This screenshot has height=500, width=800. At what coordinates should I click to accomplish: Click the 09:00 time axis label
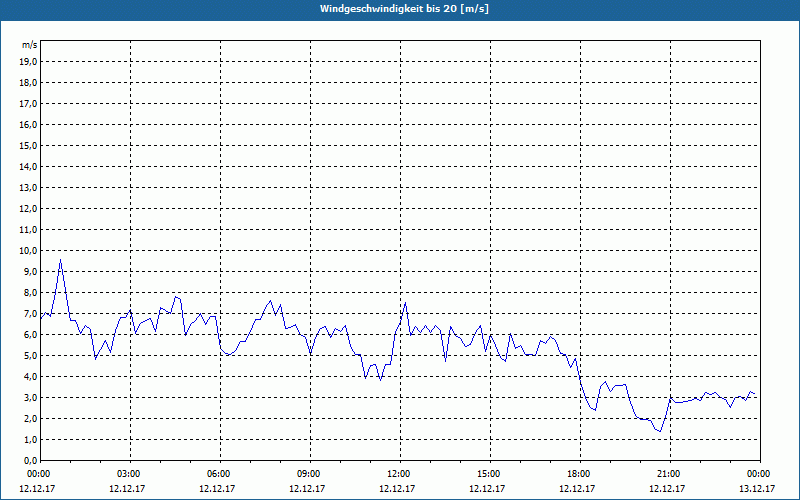click(310, 474)
